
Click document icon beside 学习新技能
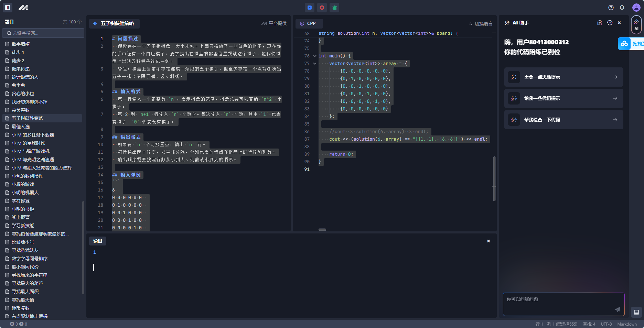click(7, 226)
